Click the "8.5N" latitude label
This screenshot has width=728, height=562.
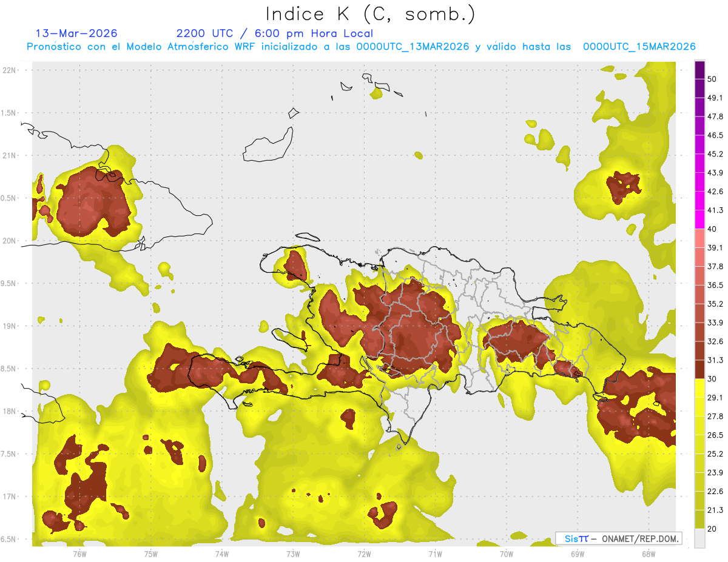coord(8,369)
